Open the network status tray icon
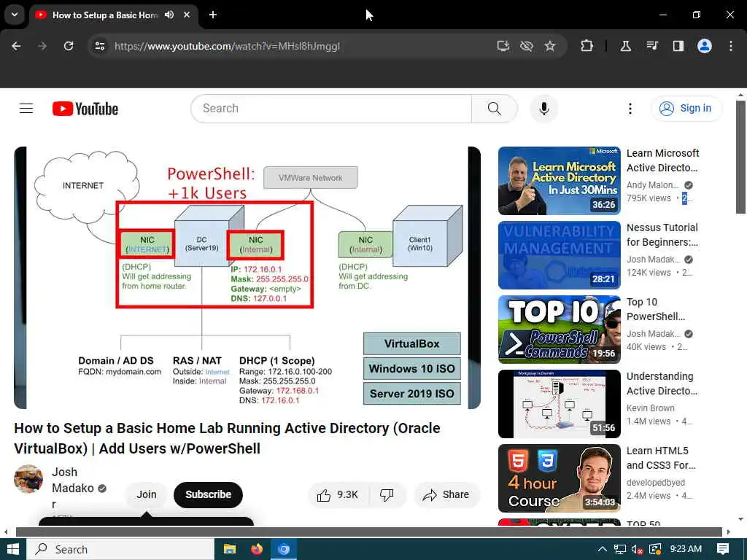 click(620, 550)
